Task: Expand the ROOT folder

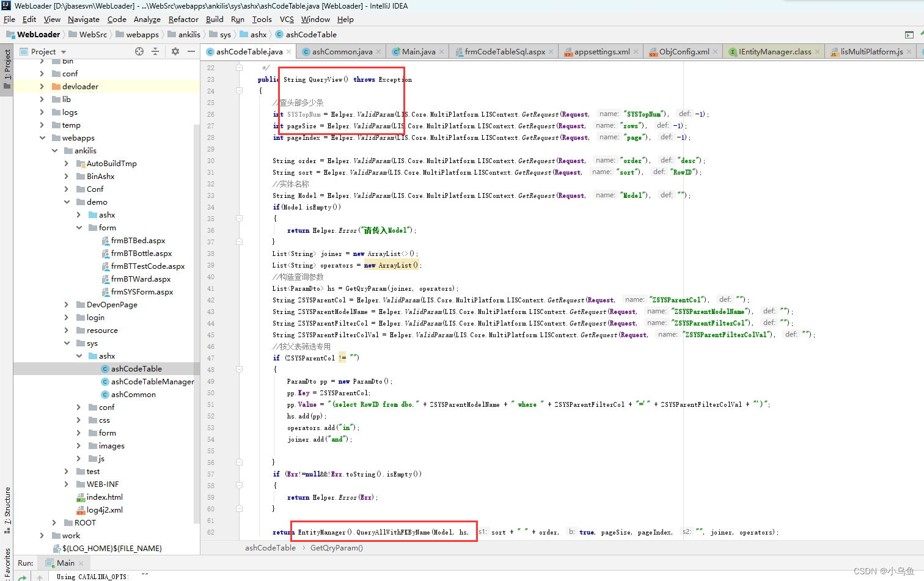Action: (54, 523)
